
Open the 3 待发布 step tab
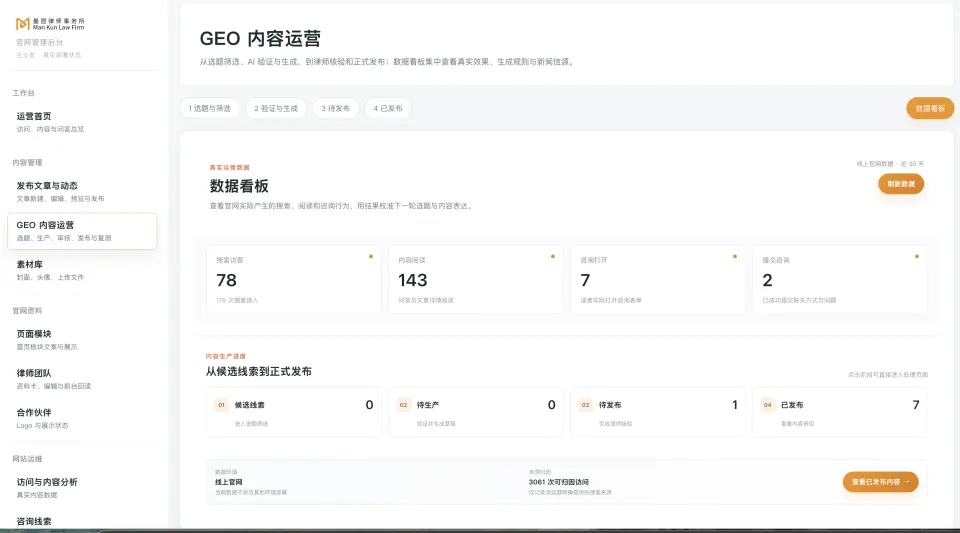pyautogui.click(x=336, y=108)
